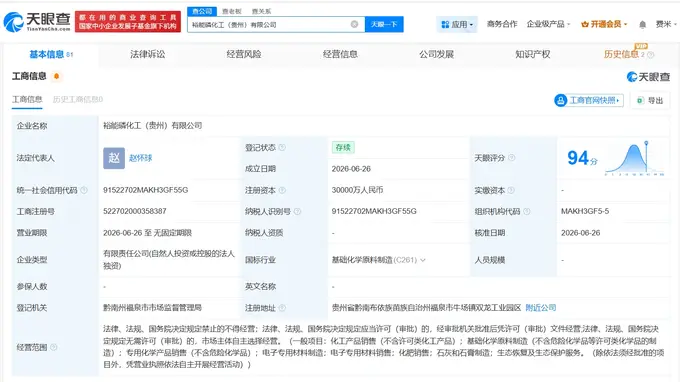Click organization code MAKH3GF5-5
The image size is (680, 382).
point(585,211)
